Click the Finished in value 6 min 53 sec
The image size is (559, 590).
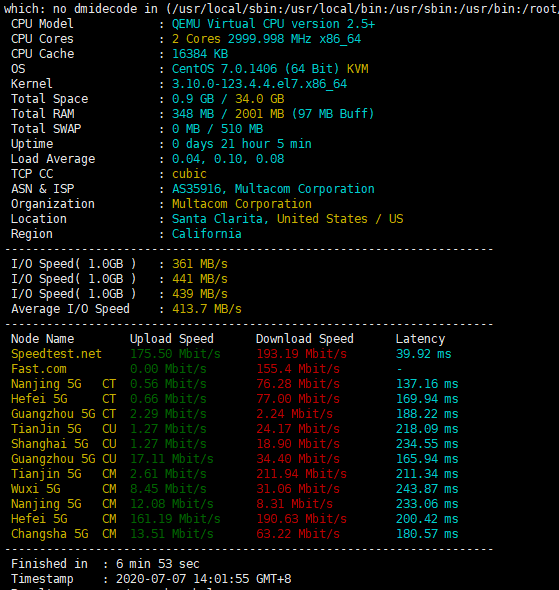tap(158, 564)
